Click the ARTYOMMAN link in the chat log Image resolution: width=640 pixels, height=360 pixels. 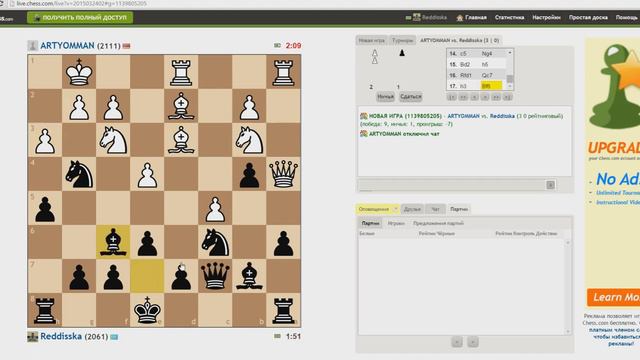click(x=463, y=116)
